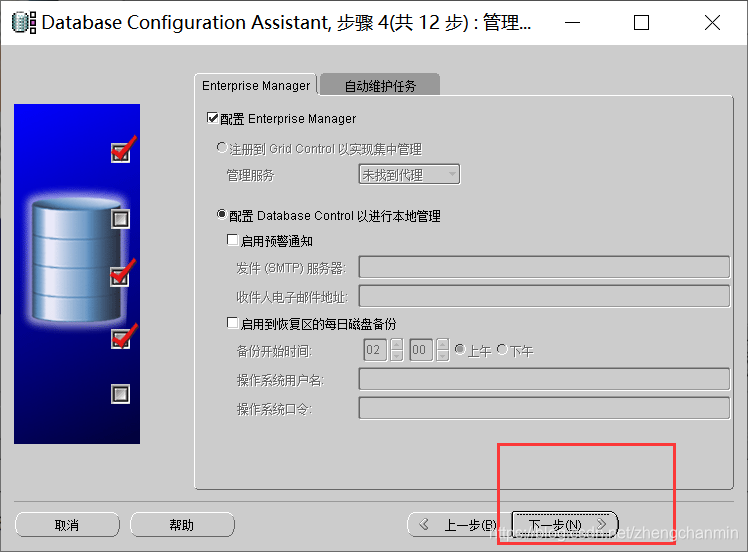The width and height of the screenshot is (748, 552).
Task: Go back with 上一步(B) button
Action: click(458, 525)
